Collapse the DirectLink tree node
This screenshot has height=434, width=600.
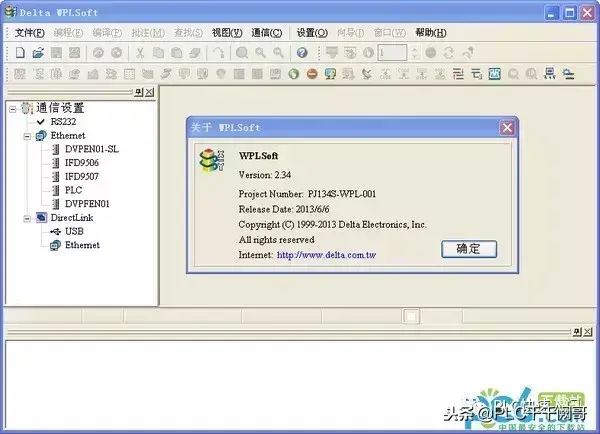pyautogui.click(x=27, y=219)
